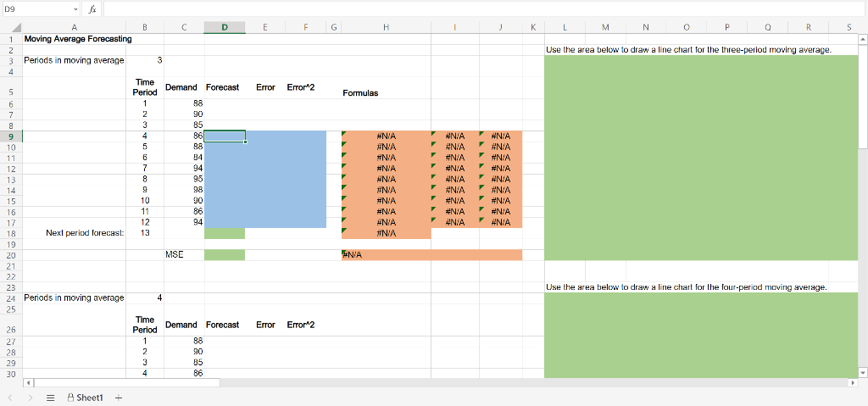Select time period 13 cell
The height and width of the screenshot is (406, 868).
(x=145, y=233)
